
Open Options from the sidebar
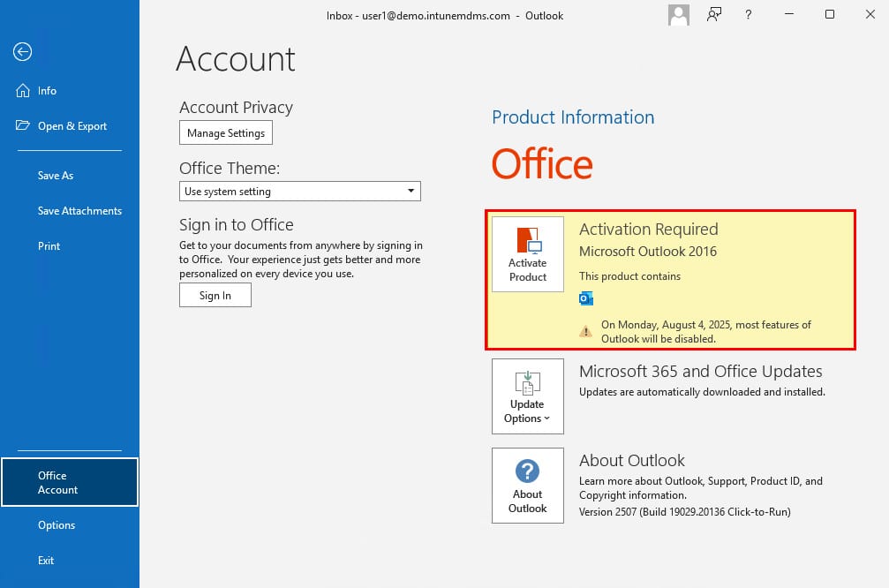coord(69,525)
